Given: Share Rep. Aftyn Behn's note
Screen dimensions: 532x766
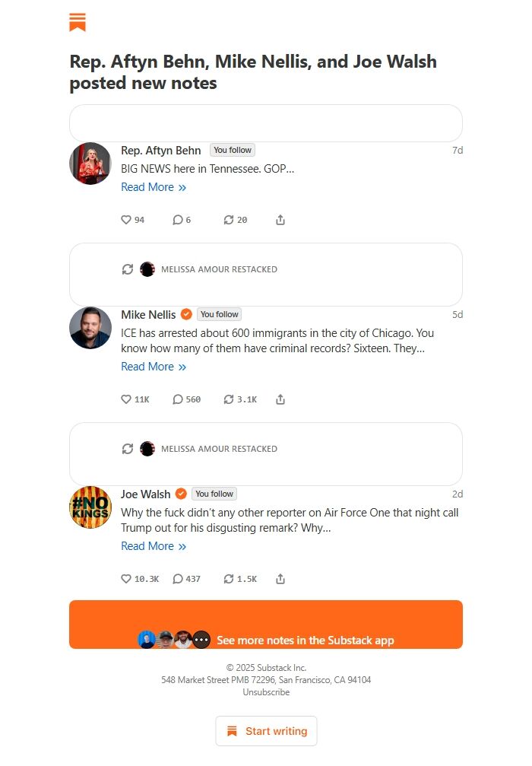Looking at the screenshot, I should click(x=280, y=219).
